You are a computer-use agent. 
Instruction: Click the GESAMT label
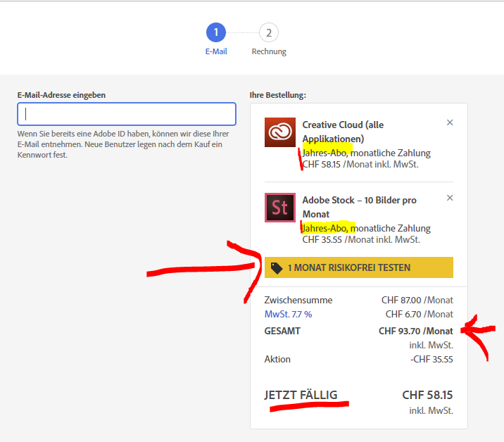pos(282,331)
